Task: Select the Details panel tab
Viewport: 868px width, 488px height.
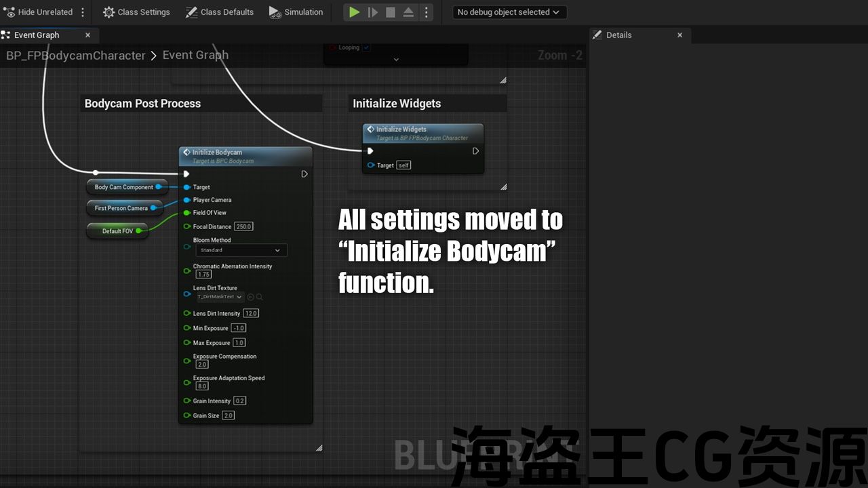Action: 618,35
